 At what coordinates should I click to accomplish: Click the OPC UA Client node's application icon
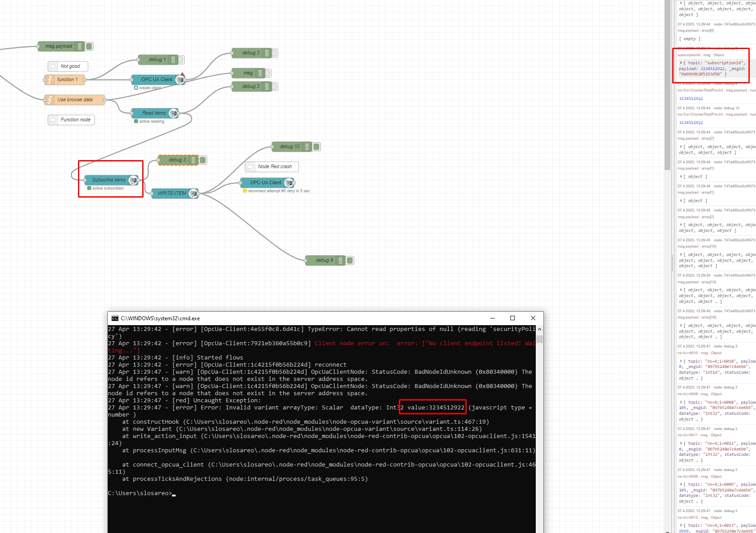(x=180, y=80)
